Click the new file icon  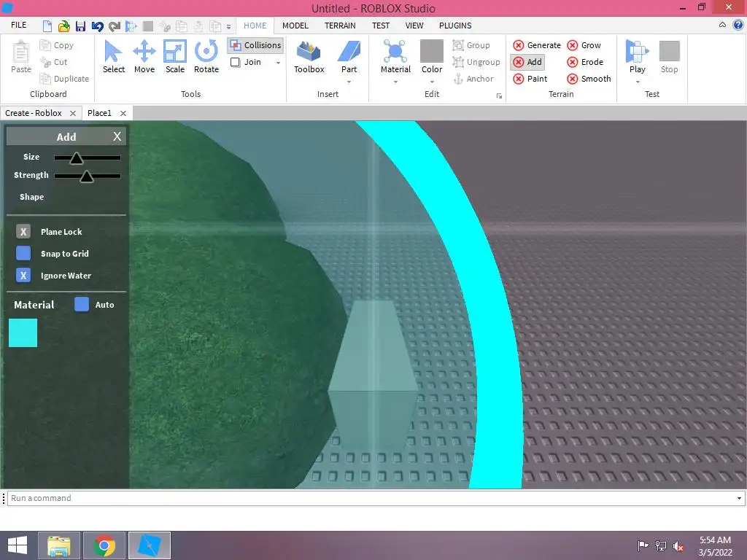[x=47, y=26]
